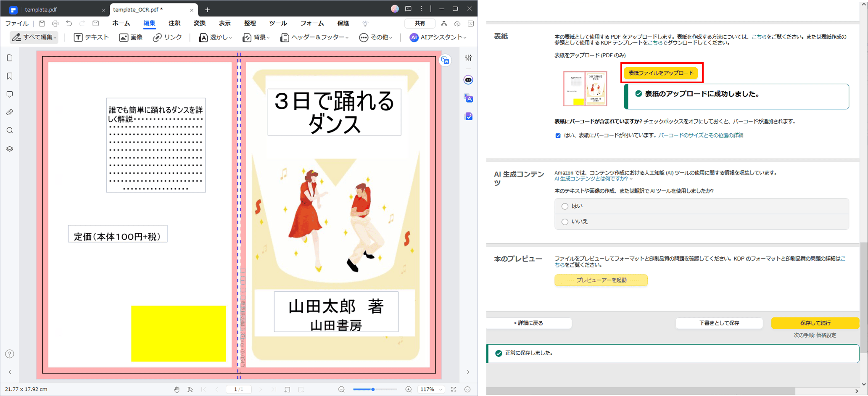Select はい for AI tools question

(x=565, y=206)
